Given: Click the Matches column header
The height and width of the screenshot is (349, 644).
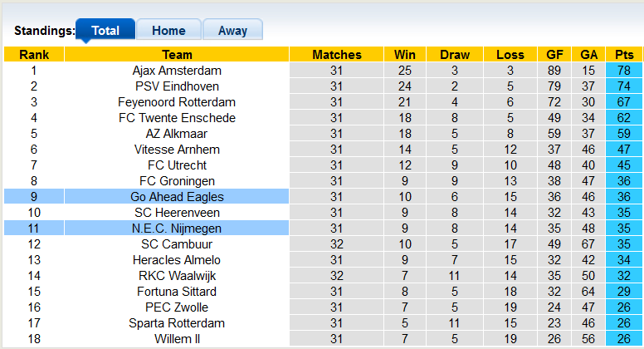Looking at the screenshot, I should coord(337,55).
